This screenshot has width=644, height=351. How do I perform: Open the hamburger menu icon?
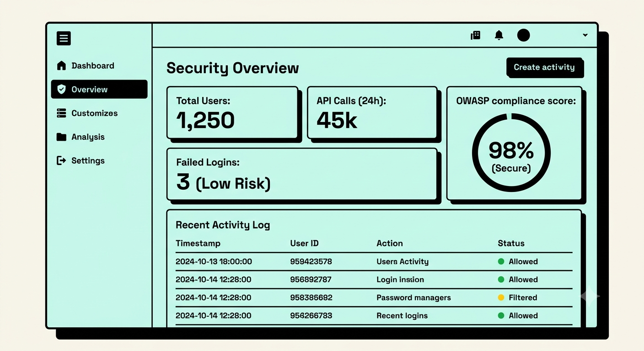[64, 38]
